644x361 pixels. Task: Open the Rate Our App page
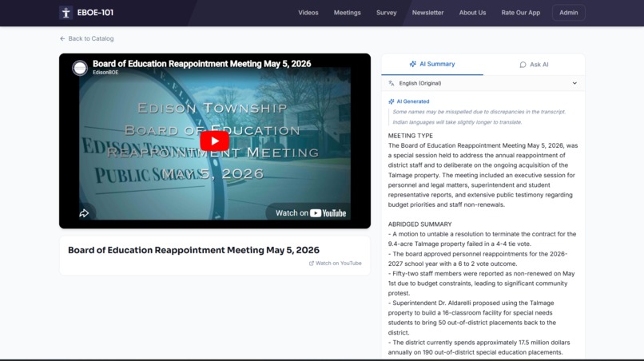point(520,13)
